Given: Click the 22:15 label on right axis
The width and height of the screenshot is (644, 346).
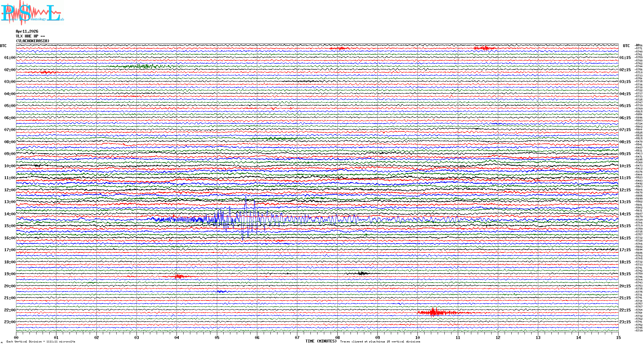Looking at the screenshot, I should [x=625, y=310].
